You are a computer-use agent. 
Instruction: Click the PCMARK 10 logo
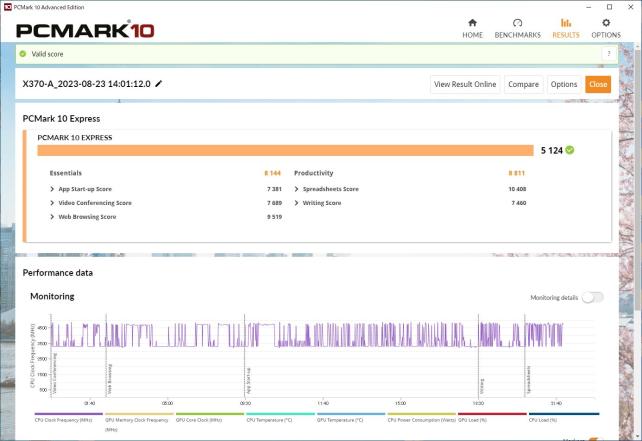point(85,30)
